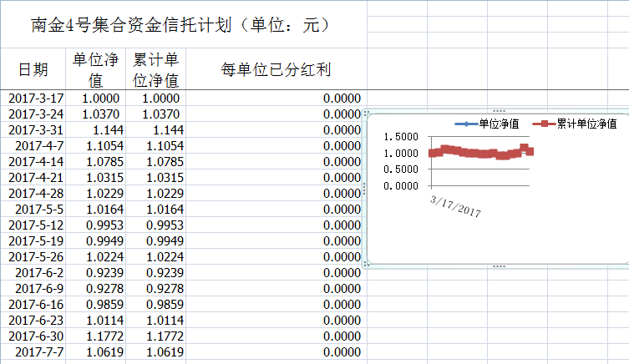Click the chart's left-middle resize handle
Viewport: 629px width, 364px height.
(x=367, y=189)
